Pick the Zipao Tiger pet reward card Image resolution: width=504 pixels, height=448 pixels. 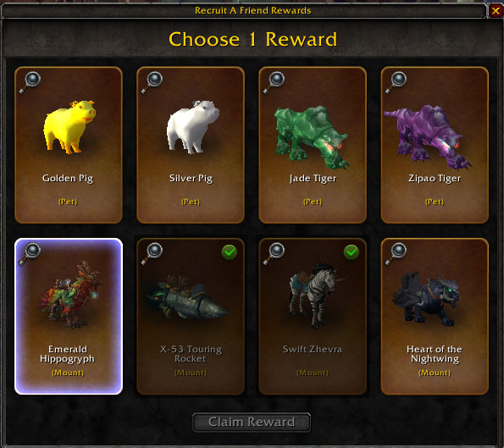(435, 145)
